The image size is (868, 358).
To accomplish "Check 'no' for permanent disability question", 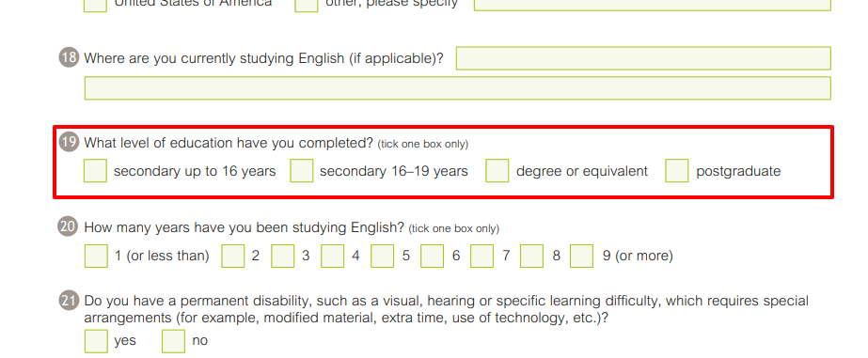I will pos(173,341).
